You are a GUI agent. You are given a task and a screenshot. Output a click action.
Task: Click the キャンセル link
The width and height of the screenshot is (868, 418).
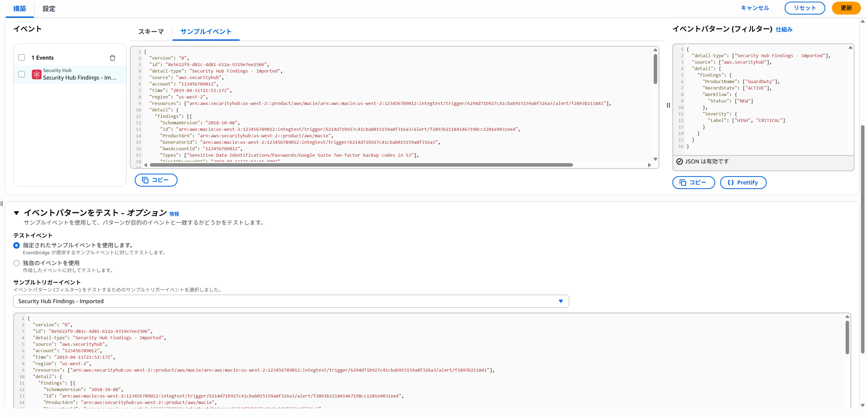pos(755,8)
